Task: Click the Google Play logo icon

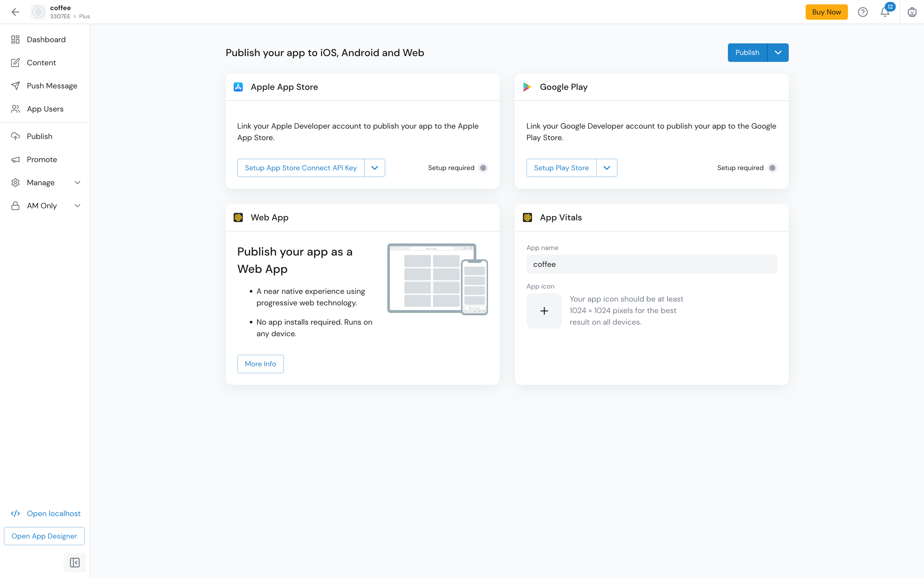Action: point(527,87)
